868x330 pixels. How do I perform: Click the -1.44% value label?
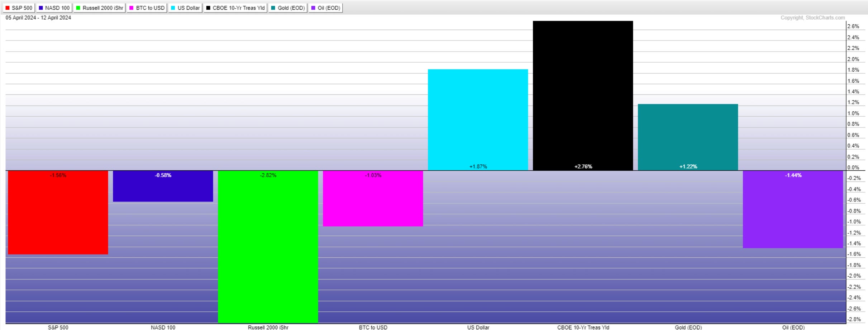click(x=793, y=175)
